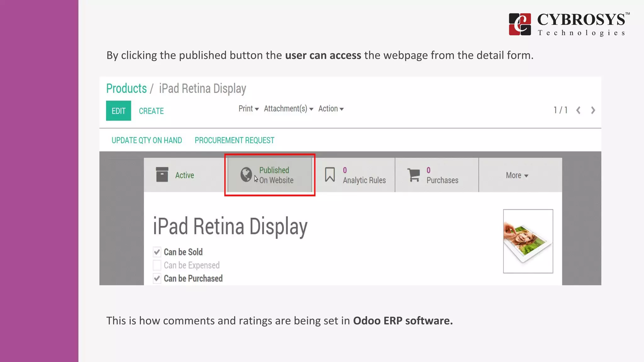Click the iPad Retina Display product title
Viewport: 644px width, 362px height.
point(230,227)
